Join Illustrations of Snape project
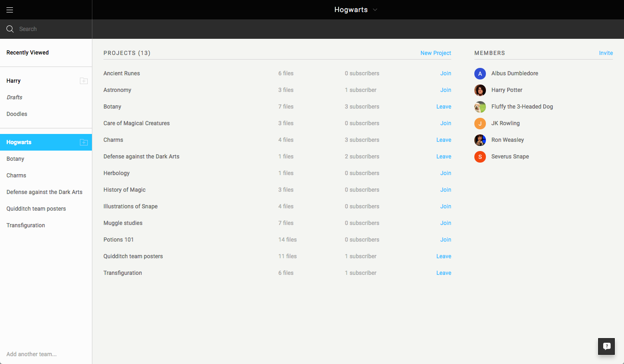 click(446, 206)
